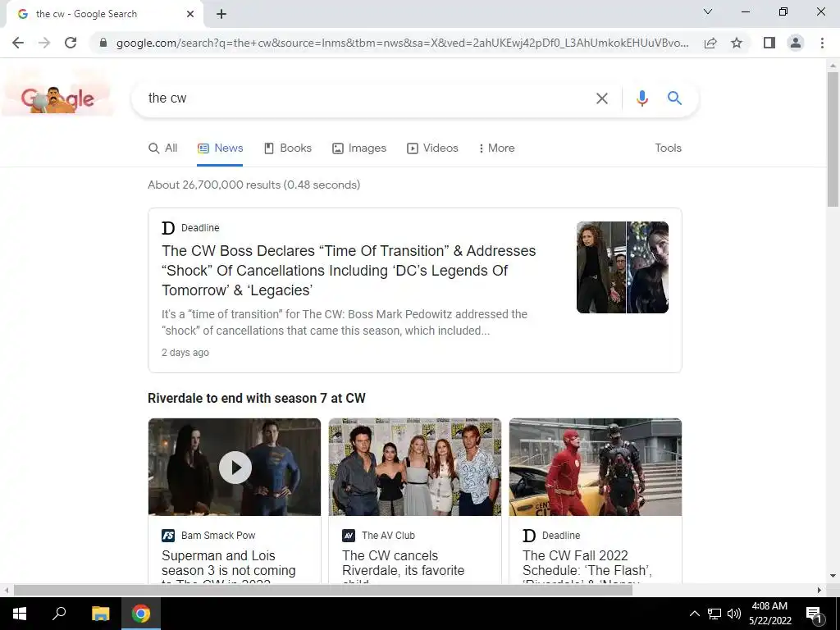Bookmark this page with the star
The image size is (840, 630).
tap(737, 43)
